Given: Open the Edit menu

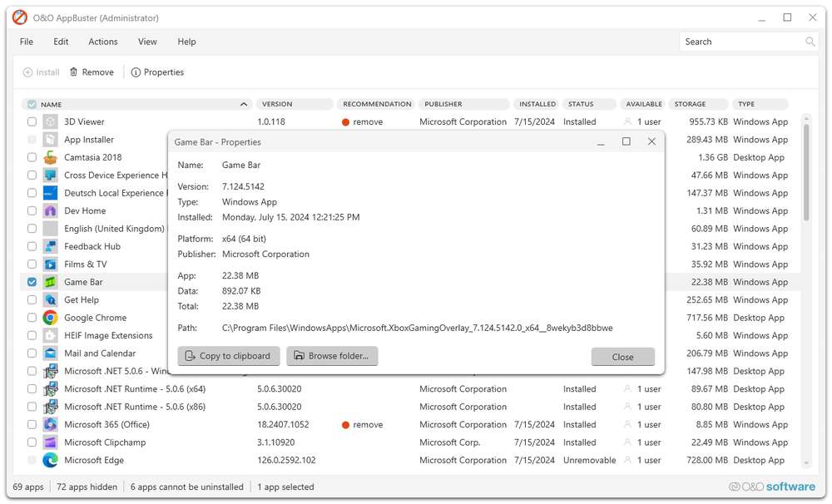Looking at the screenshot, I should [61, 42].
